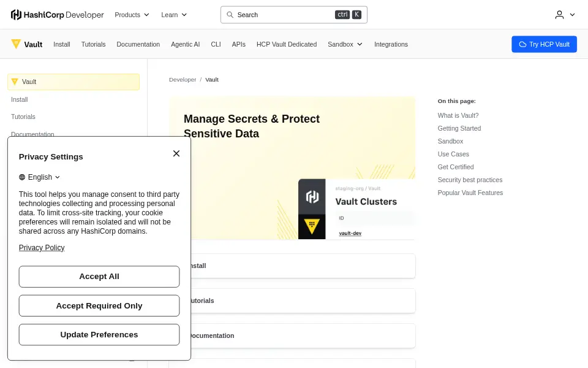Click the search magnifier icon

point(230,15)
